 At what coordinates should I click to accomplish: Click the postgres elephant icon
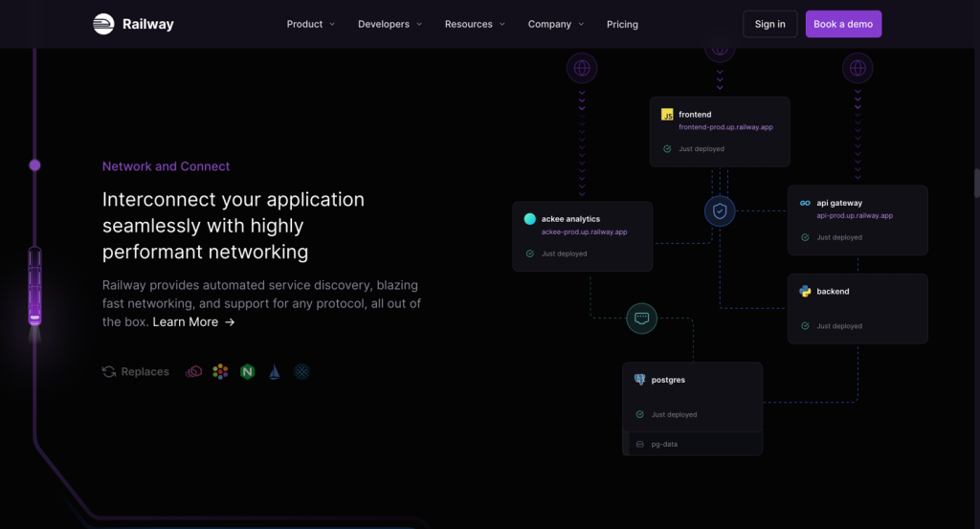point(639,380)
